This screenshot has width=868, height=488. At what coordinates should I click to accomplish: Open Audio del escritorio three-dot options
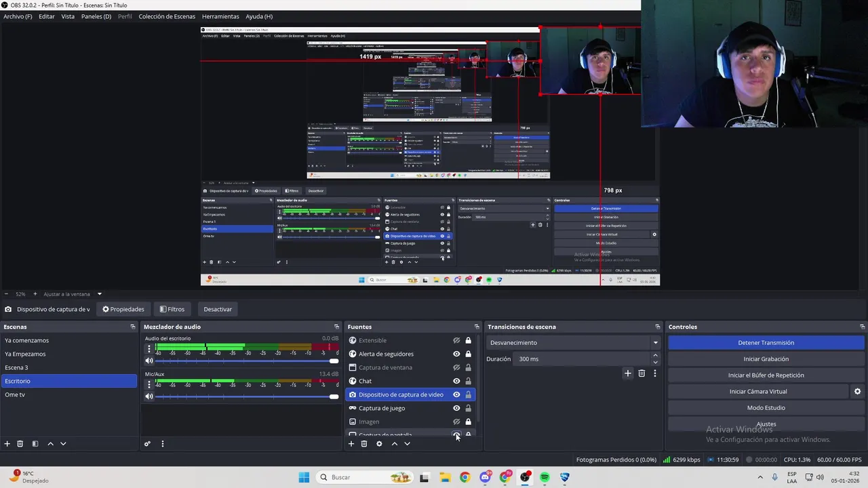pos(149,349)
